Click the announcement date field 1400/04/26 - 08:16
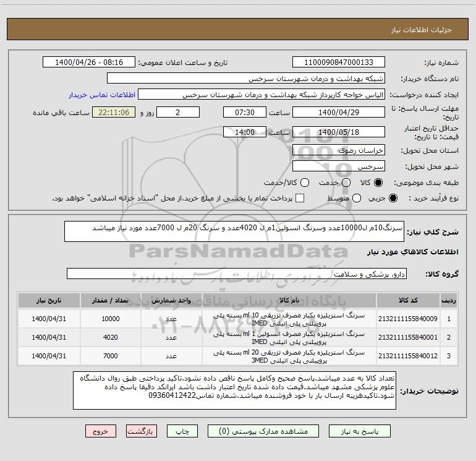 tap(89, 62)
